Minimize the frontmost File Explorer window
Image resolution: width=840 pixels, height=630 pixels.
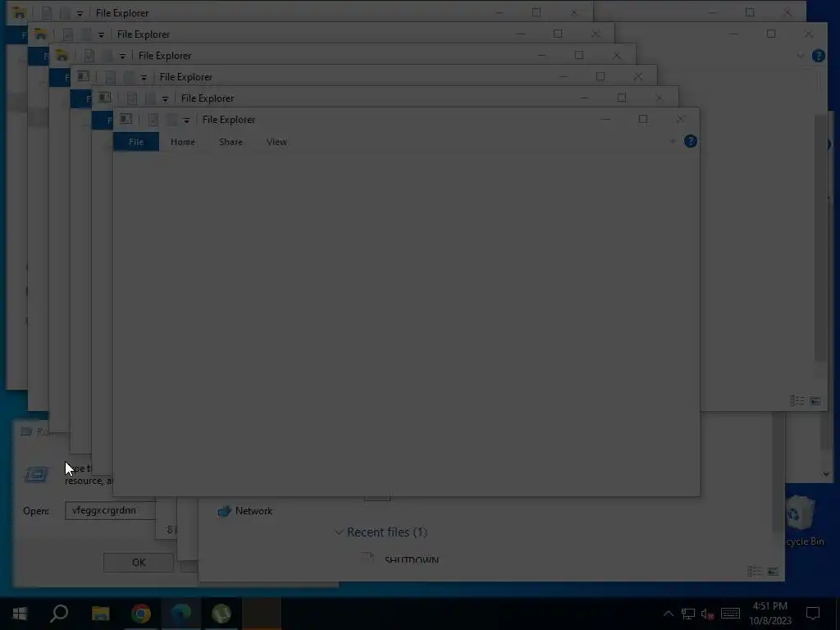[606, 119]
